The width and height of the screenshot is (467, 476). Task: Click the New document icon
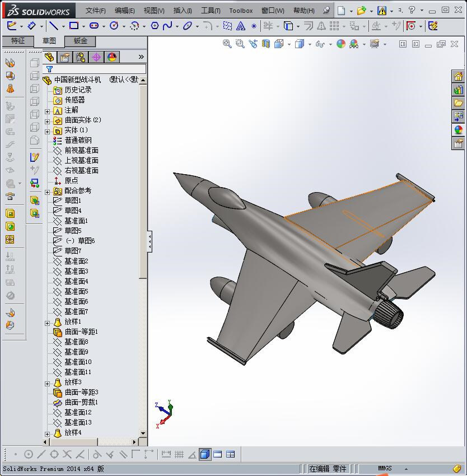[x=342, y=11]
